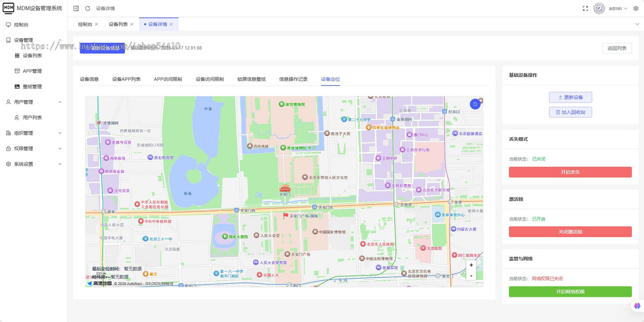
Task: Select the 设备信息 tab
Action: click(x=89, y=79)
